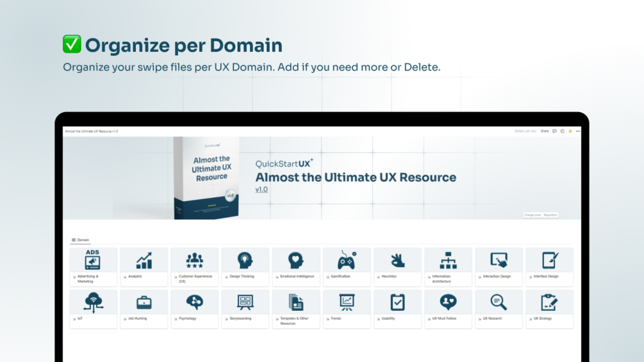Open the Information Architecture hierarchy icon
This screenshot has width=644, height=362.
tap(448, 260)
